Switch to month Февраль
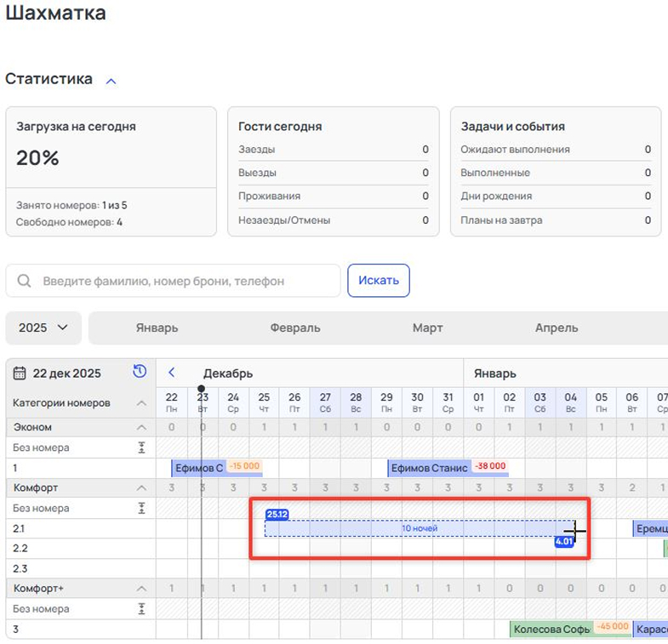 (x=294, y=328)
